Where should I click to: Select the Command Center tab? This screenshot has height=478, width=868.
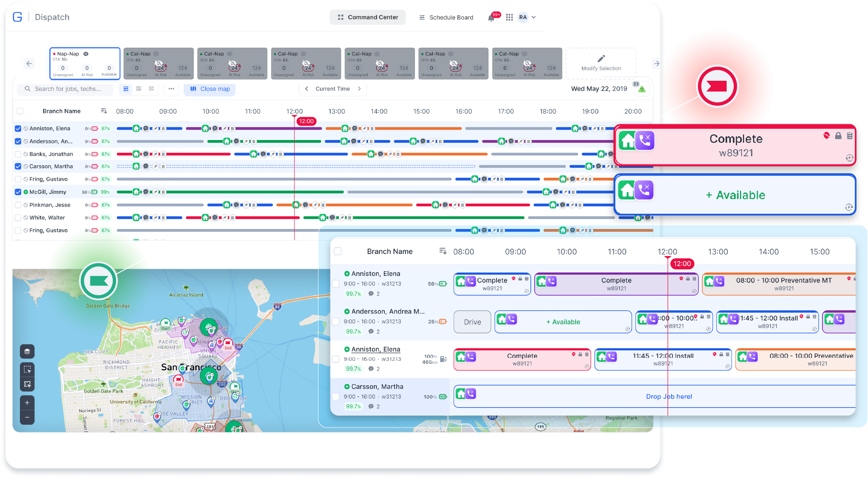tap(367, 17)
